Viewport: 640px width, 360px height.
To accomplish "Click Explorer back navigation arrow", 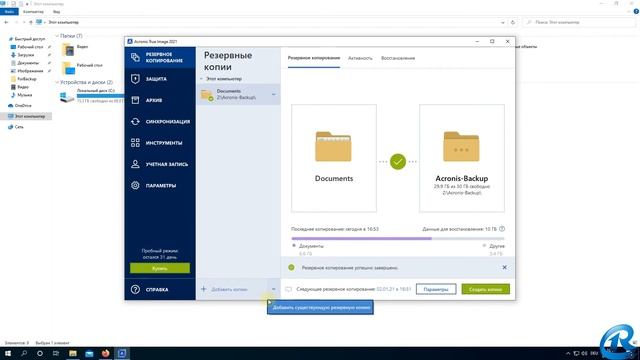I will [x=6, y=22].
